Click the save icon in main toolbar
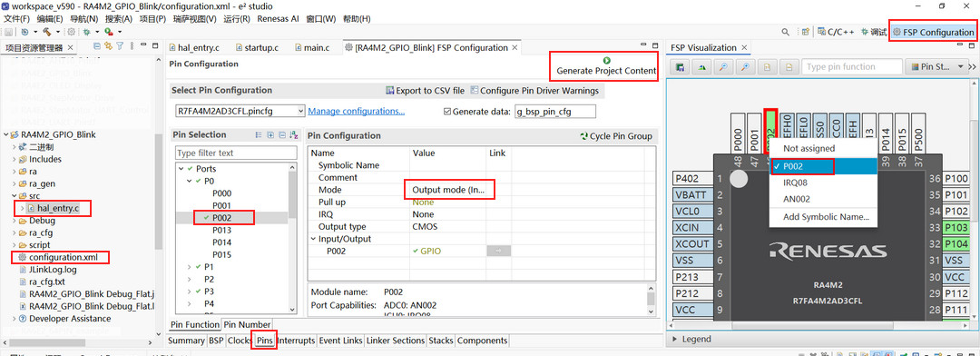Screen dimensions: 980x356 9,32
